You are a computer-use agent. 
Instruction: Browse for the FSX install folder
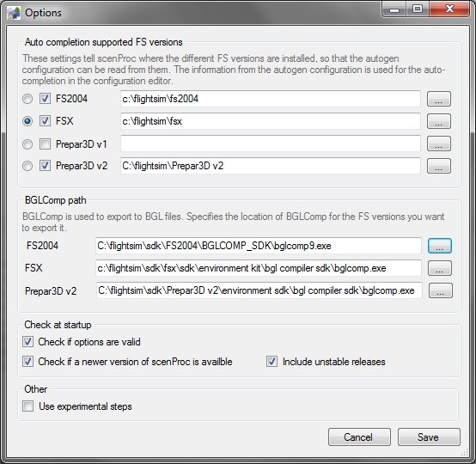[x=439, y=121]
